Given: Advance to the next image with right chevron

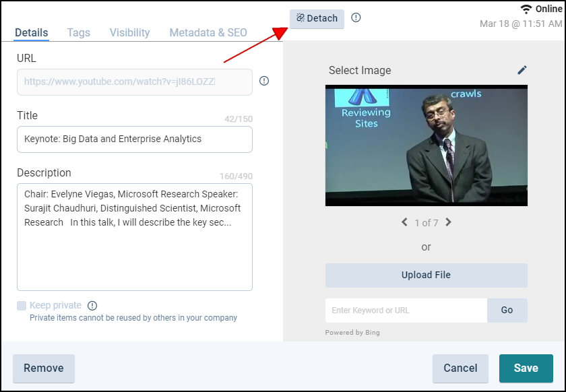Looking at the screenshot, I should click(449, 222).
